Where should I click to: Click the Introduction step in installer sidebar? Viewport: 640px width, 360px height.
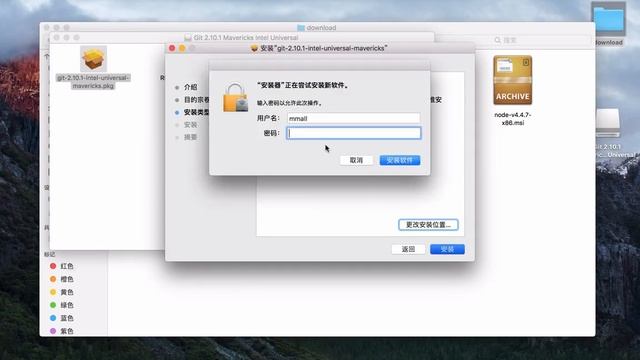[x=190, y=87]
